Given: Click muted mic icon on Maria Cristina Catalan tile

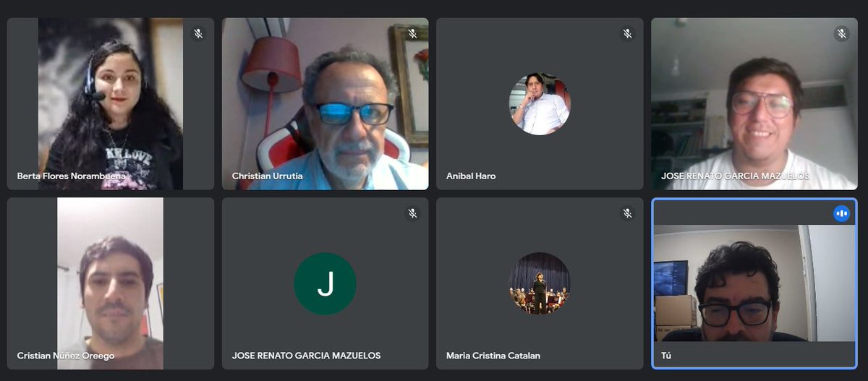Looking at the screenshot, I should (628, 213).
